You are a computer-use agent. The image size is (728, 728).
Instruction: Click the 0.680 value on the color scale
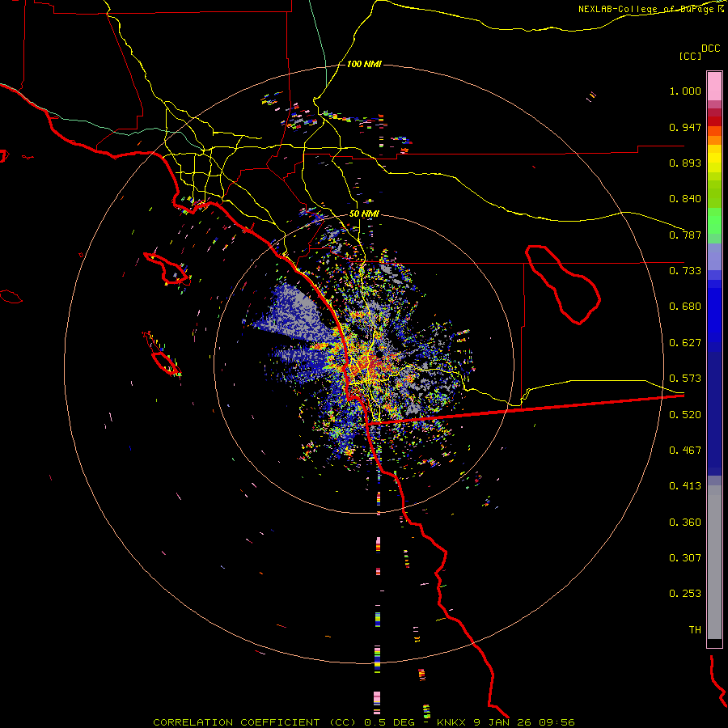pos(685,307)
